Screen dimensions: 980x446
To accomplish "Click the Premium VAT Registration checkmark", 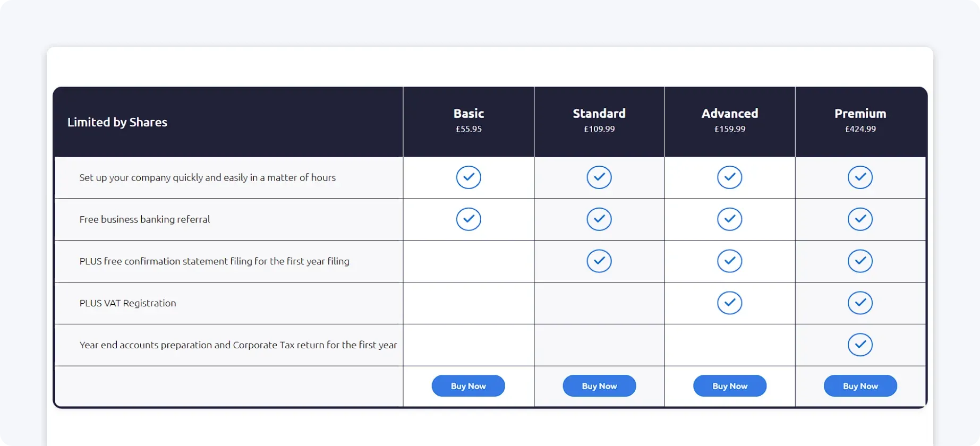I will click(x=860, y=303).
